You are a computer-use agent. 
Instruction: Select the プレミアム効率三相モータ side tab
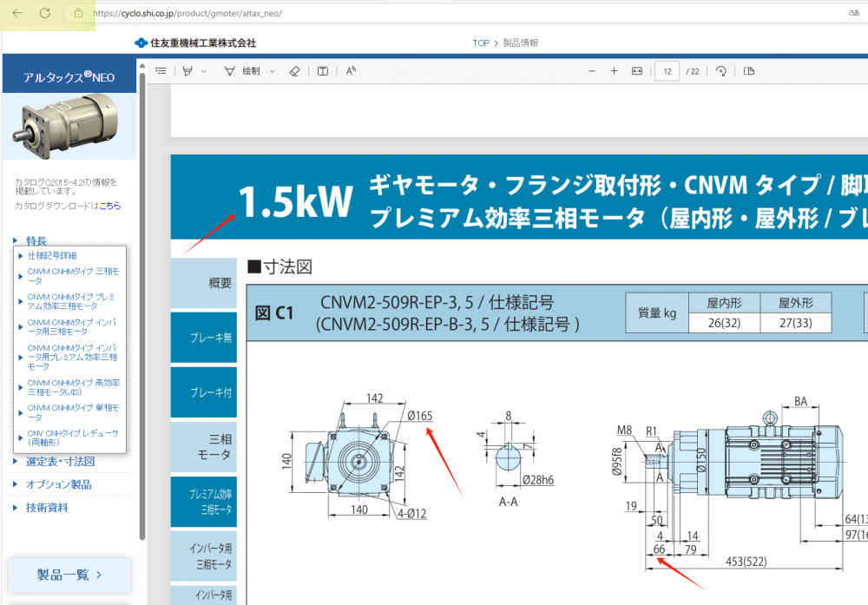pyautogui.click(x=204, y=502)
